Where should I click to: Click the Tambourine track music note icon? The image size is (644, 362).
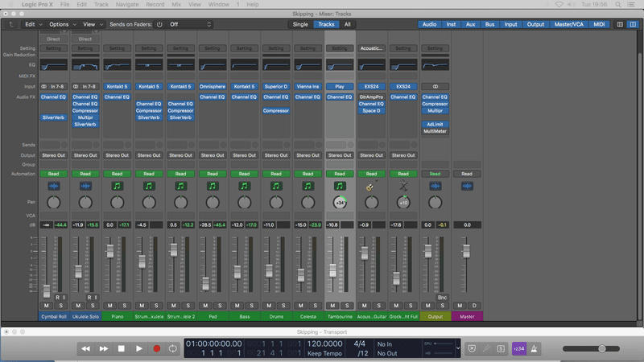tap(340, 186)
